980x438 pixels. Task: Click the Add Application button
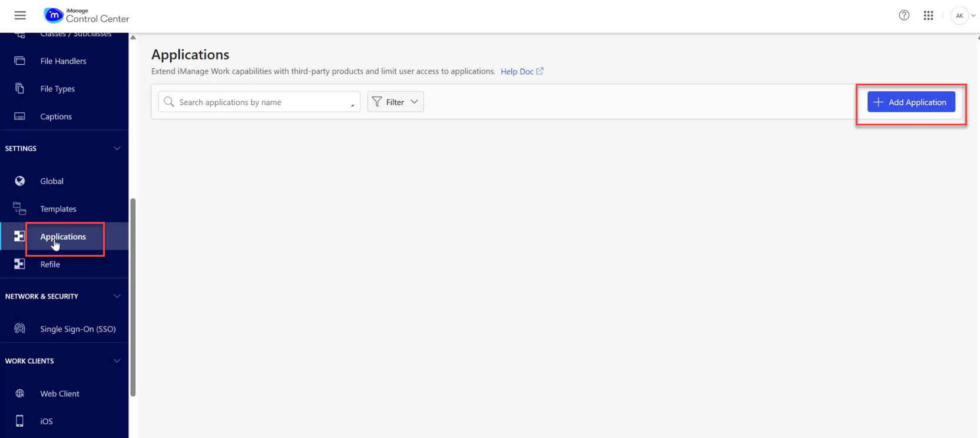point(911,102)
